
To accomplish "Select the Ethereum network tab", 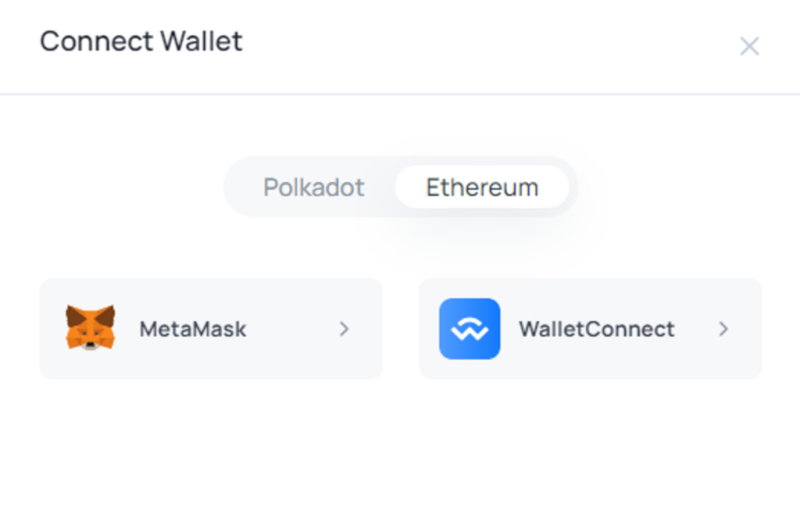I will tap(482, 187).
